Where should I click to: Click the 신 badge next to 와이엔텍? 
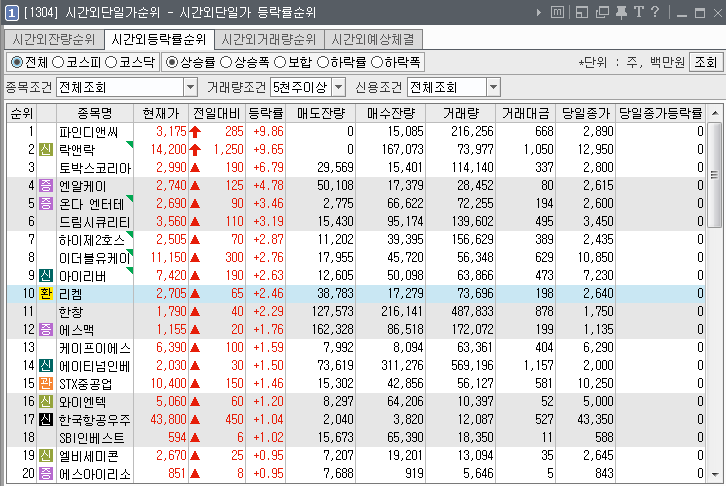[x=46, y=401]
